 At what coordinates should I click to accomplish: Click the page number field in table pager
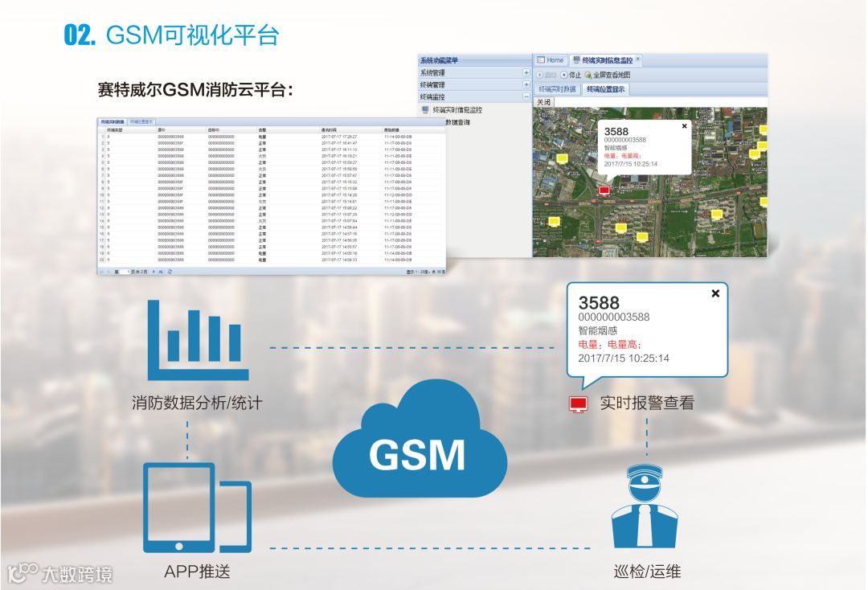(125, 272)
